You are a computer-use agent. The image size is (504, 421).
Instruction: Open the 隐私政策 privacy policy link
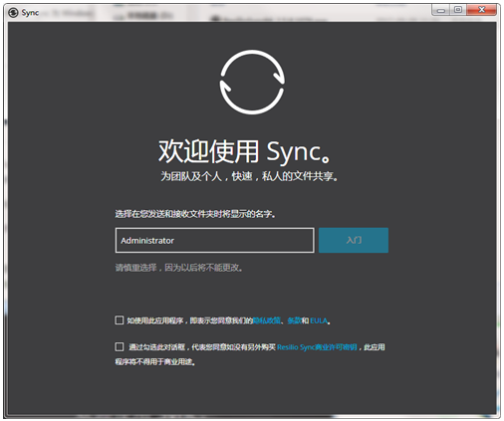(x=267, y=320)
